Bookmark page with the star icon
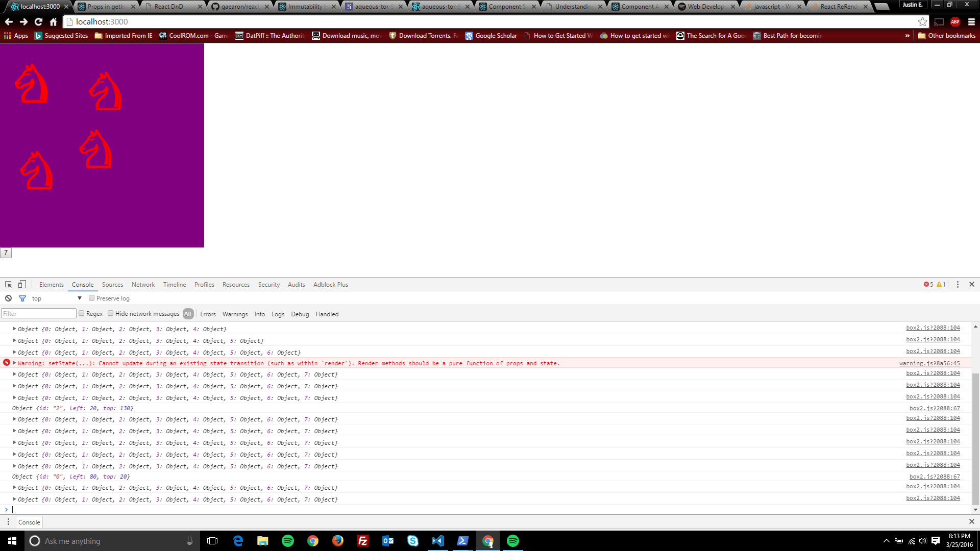Image resolution: width=980 pixels, height=551 pixels. pos(922,22)
